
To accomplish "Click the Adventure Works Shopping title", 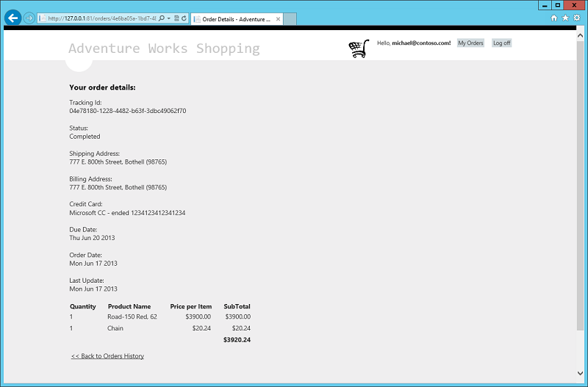I will pyautogui.click(x=164, y=48).
